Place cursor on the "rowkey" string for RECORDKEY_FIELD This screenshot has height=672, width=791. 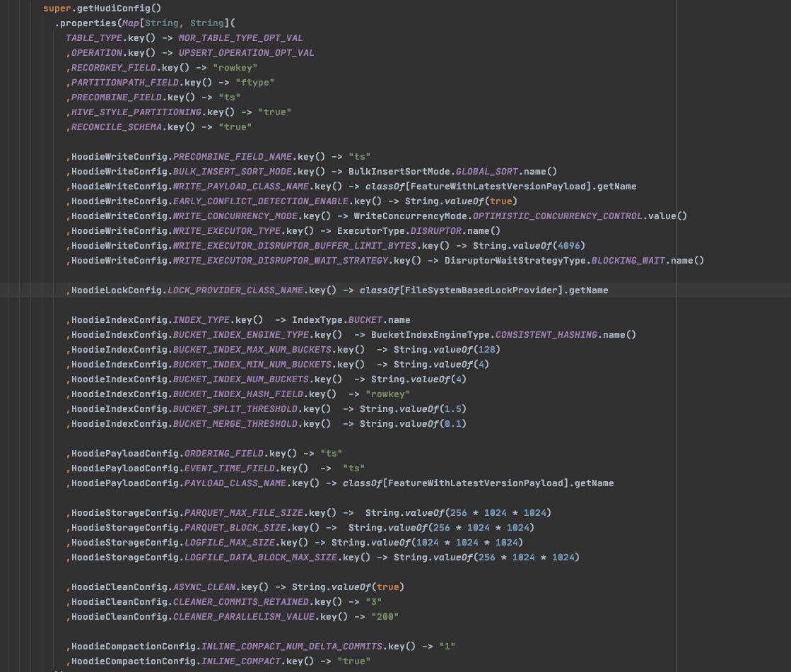click(235, 68)
